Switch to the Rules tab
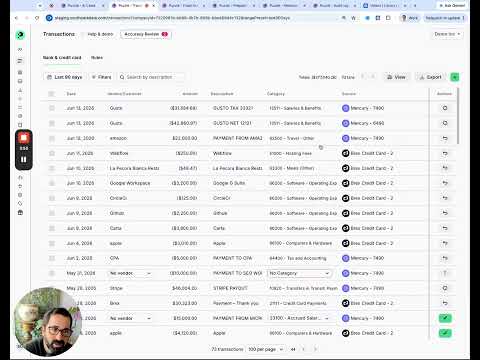 97,58
